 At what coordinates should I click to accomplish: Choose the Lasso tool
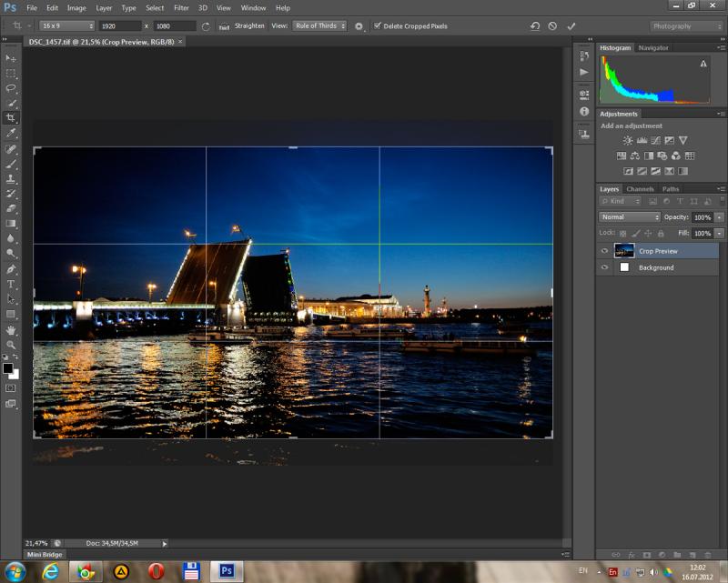(11, 88)
